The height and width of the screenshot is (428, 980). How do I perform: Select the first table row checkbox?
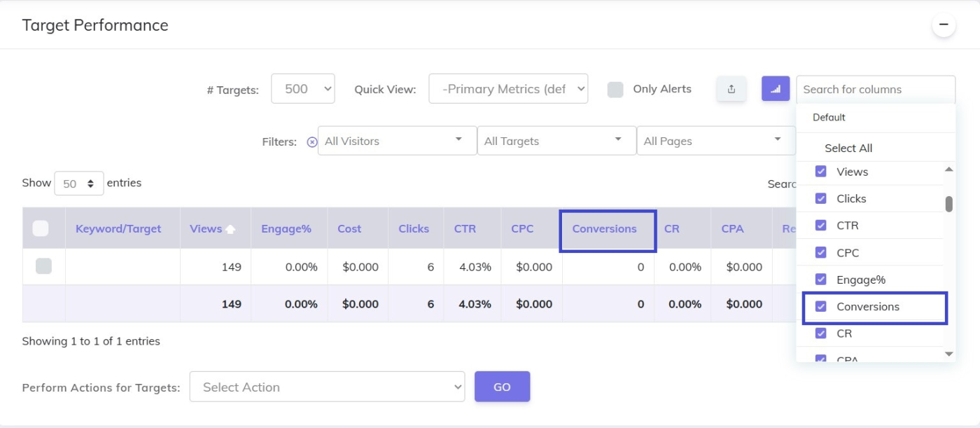[x=43, y=266]
